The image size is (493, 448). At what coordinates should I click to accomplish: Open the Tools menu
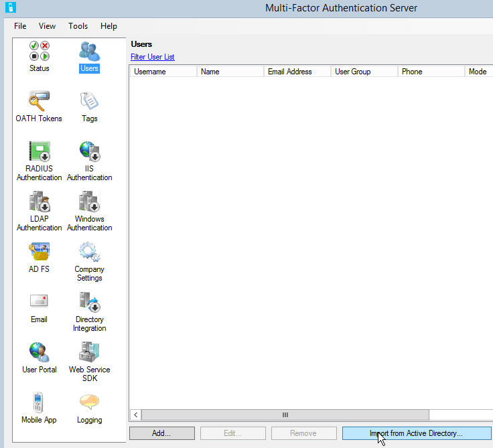click(78, 26)
